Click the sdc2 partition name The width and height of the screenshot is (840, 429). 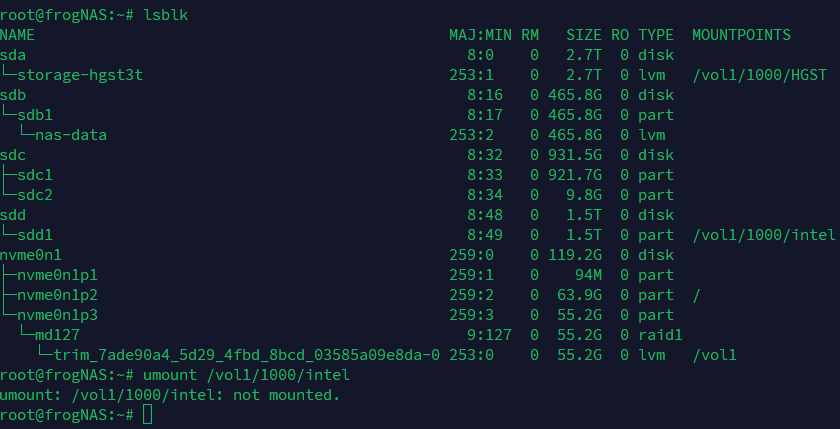(35, 195)
